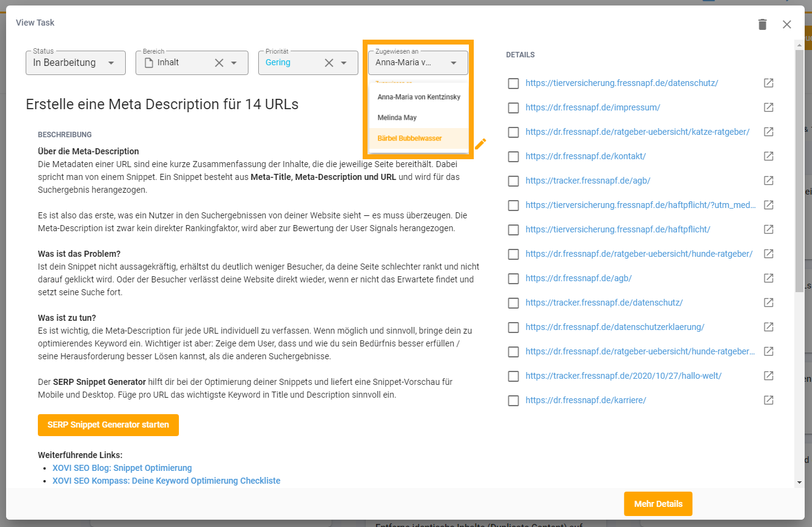Open the Status dropdown In Bearbeitung
This screenshot has height=527, width=812.
pos(76,63)
